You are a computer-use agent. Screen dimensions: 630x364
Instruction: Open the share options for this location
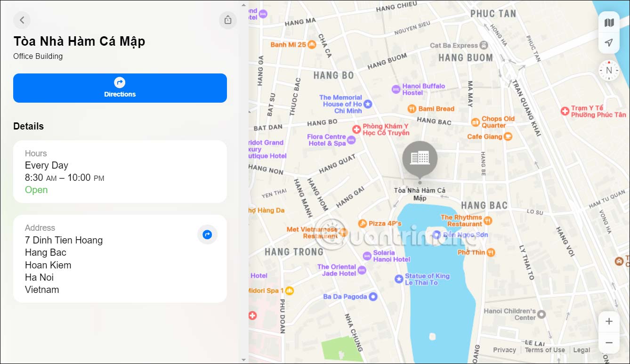(x=227, y=20)
